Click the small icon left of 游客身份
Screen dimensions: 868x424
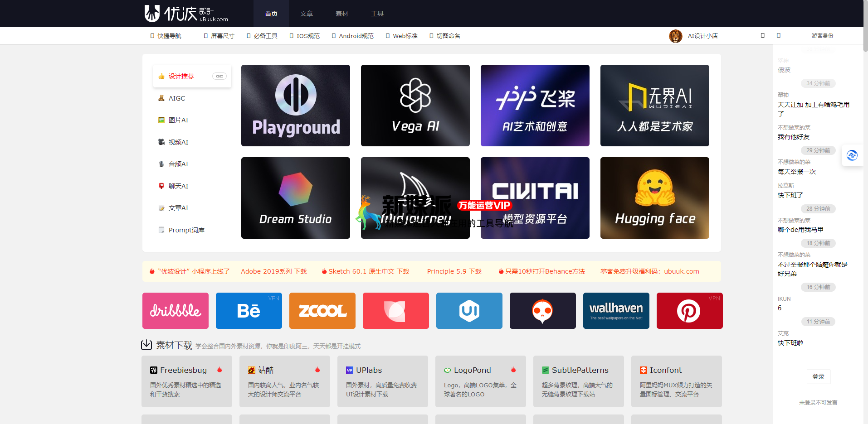click(779, 35)
